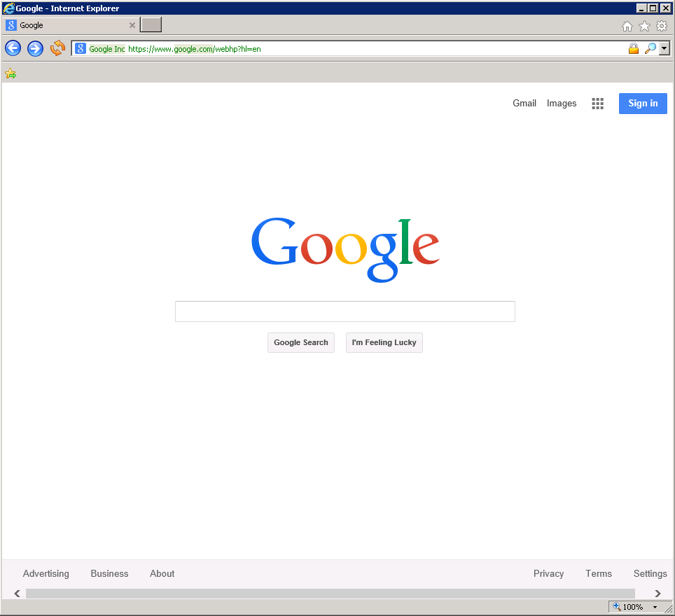This screenshot has width=675, height=616.
Task: Click the Add to Favorites bar star icon
Action: click(x=11, y=74)
